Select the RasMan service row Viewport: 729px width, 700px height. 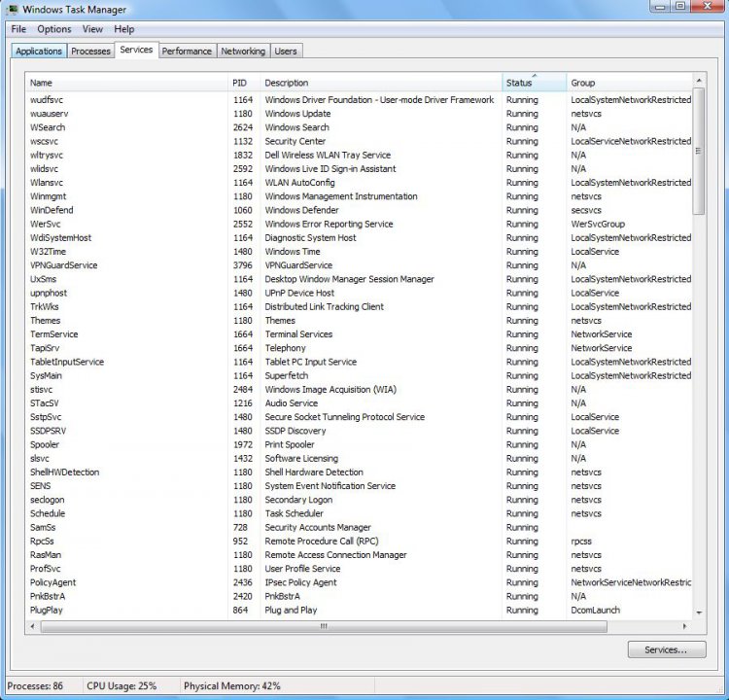pyautogui.click(x=359, y=555)
